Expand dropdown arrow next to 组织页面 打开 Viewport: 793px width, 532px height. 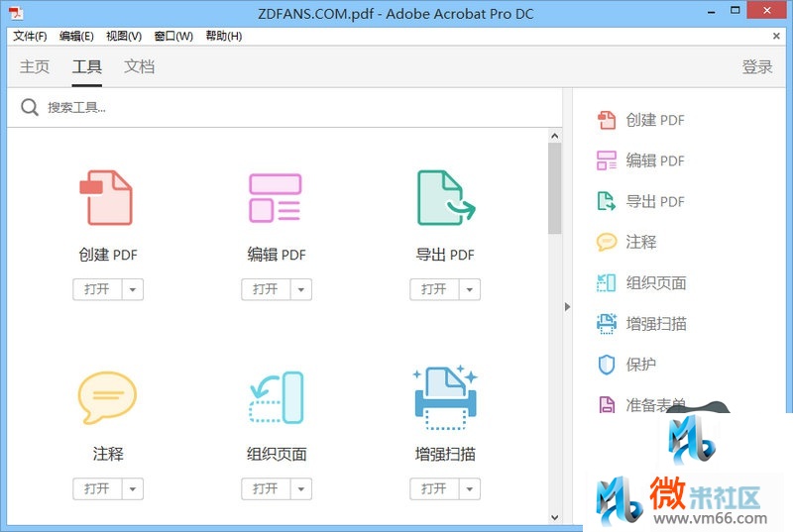coord(301,489)
